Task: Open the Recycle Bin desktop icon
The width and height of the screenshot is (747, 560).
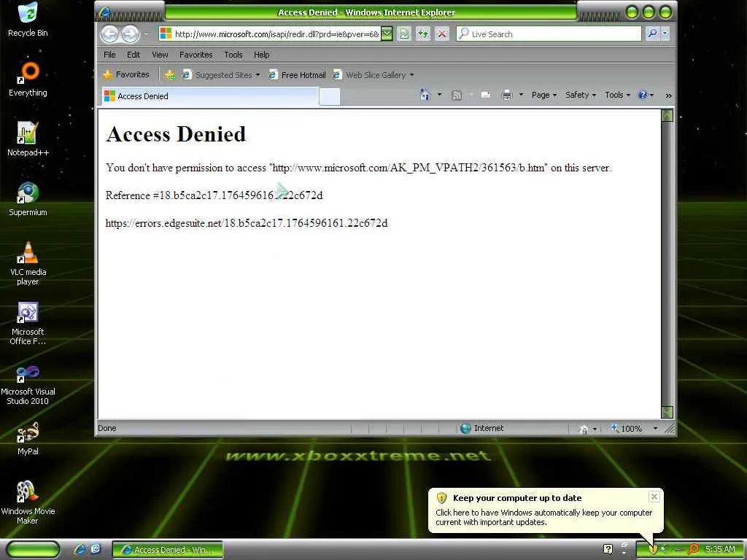Action: tap(28, 20)
